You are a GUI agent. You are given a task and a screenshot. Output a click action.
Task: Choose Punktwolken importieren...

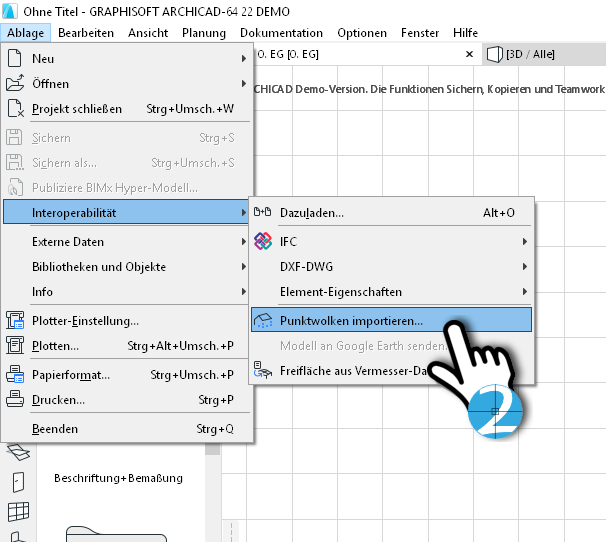tap(391, 320)
